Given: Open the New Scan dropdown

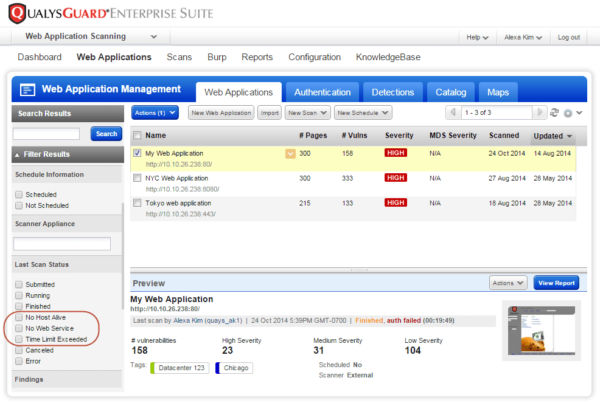Looking at the screenshot, I should (x=307, y=113).
